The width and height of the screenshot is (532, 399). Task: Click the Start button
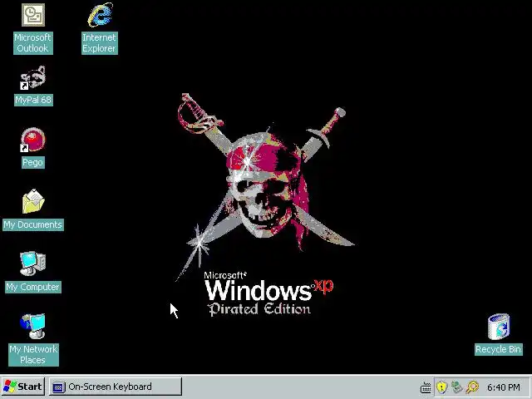pyautogui.click(x=23, y=387)
